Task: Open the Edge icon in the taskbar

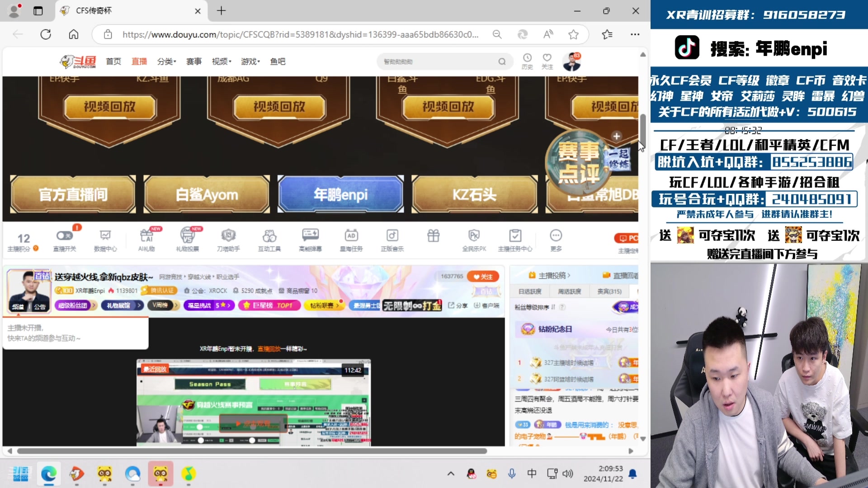Action: [49, 474]
